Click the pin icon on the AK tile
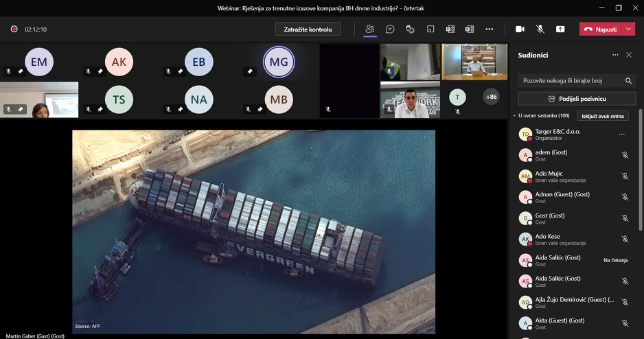 [100, 71]
